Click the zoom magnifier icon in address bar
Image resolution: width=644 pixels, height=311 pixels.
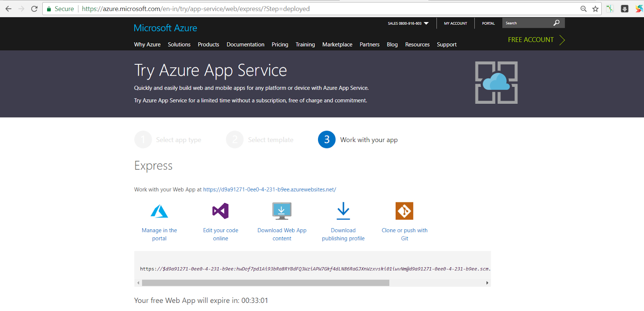583,9
